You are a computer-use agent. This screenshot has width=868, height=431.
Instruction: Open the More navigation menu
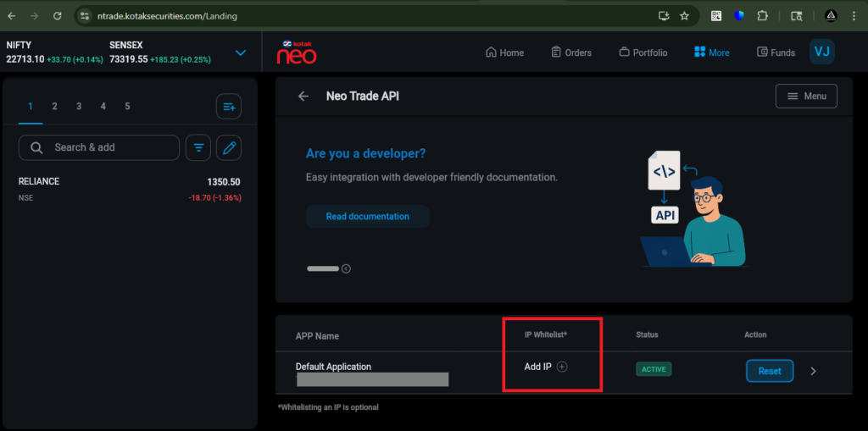[x=711, y=52]
